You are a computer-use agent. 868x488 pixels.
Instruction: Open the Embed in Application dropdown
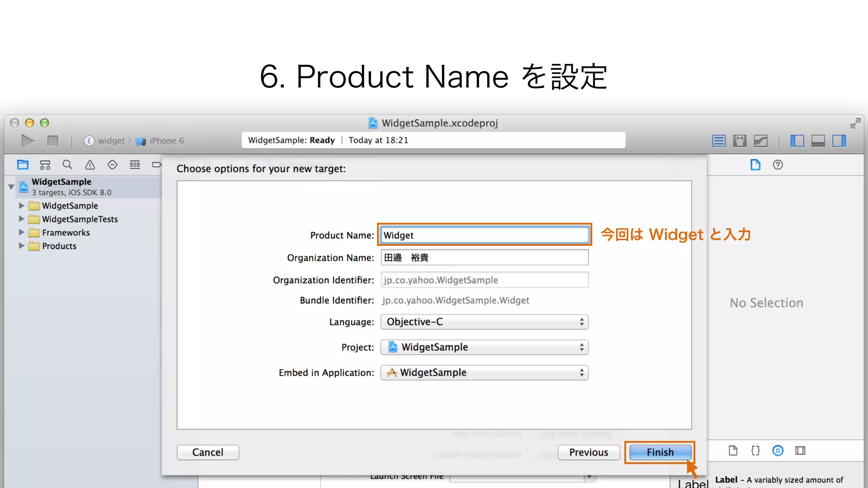point(484,373)
